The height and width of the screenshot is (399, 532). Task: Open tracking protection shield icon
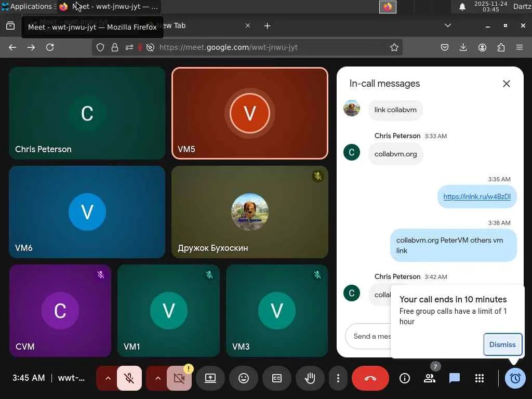[x=100, y=47]
